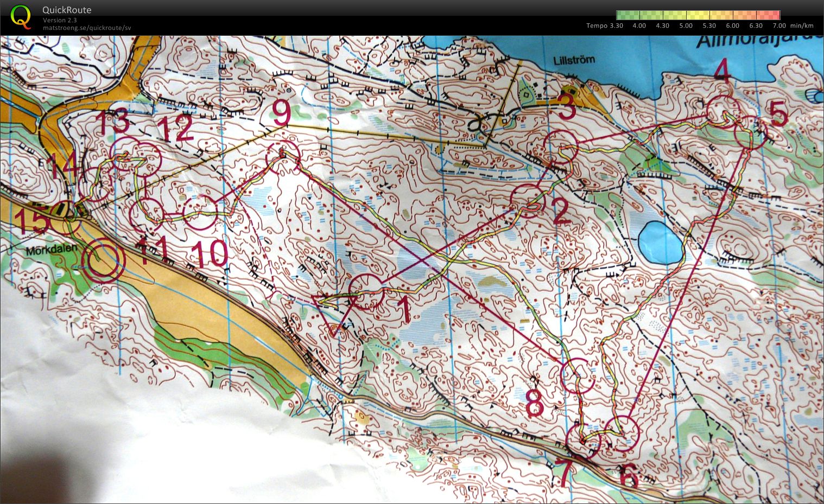Viewport: 824px width, 504px height.
Task: Click the Tempo color scale bar
Action: [698, 15]
